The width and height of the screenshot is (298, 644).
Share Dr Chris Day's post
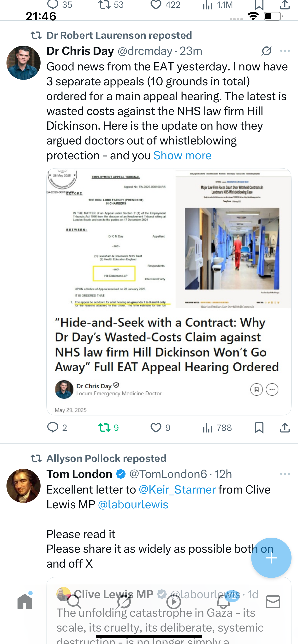click(x=285, y=427)
